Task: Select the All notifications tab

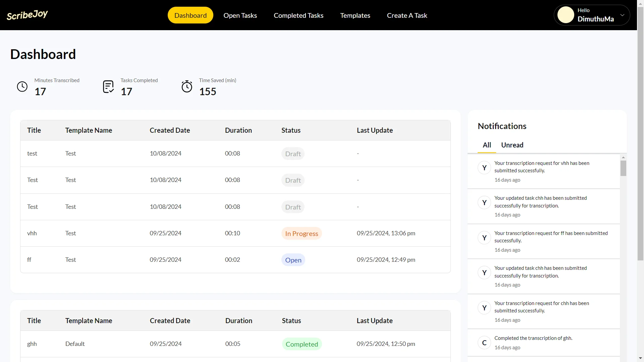Action: tap(487, 145)
